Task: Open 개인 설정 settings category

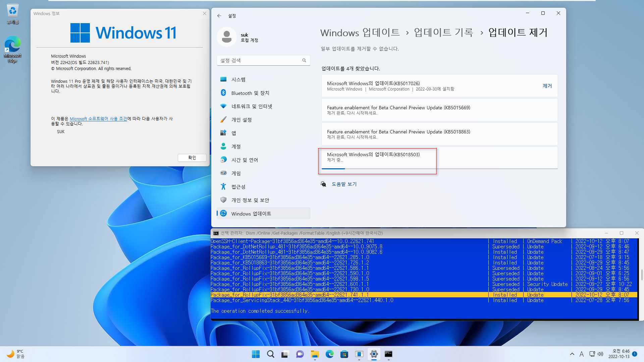Action: [x=264, y=120]
